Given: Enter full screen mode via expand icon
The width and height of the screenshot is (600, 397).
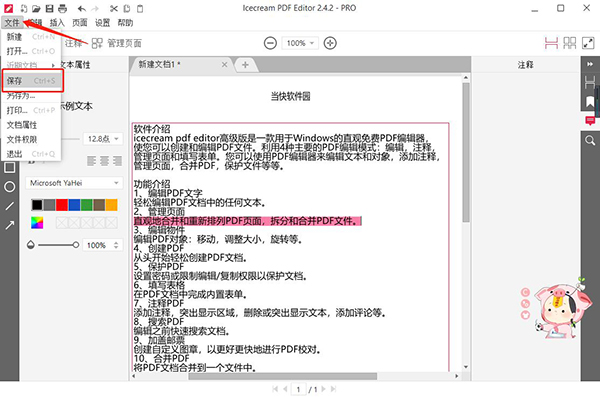Looking at the screenshot, I should pyautogui.click(x=588, y=43).
